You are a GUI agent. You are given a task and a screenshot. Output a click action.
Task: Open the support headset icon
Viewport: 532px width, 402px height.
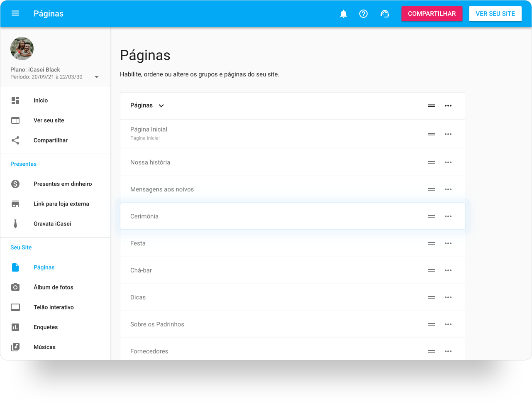385,14
